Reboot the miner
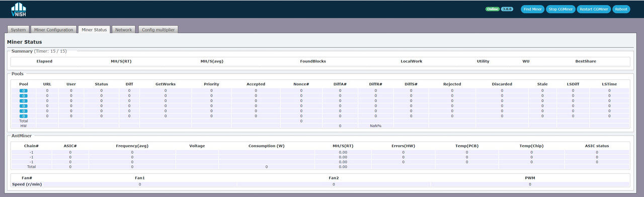This screenshot has width=644, height=197. click(x=621, y=9)
